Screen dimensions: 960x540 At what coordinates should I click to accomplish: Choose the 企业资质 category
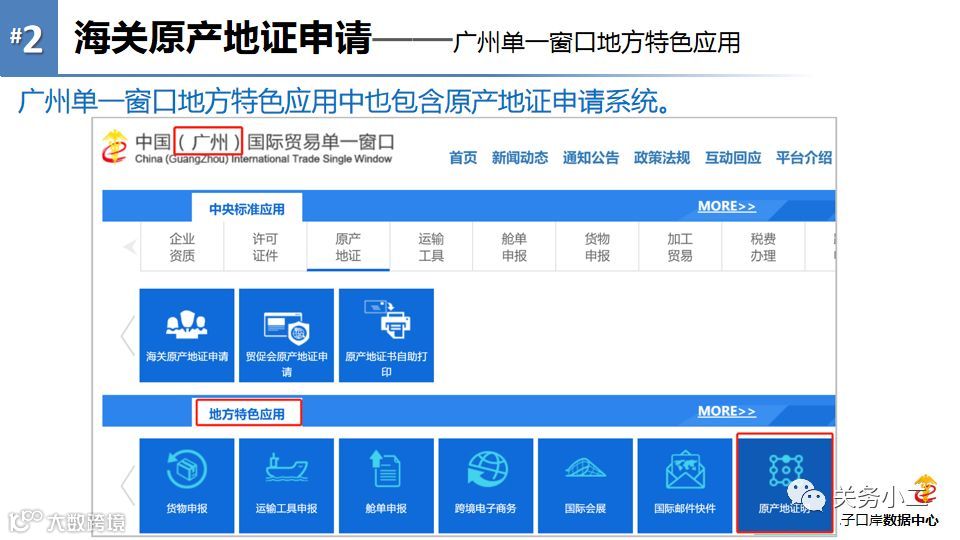[x=182, y=247]
